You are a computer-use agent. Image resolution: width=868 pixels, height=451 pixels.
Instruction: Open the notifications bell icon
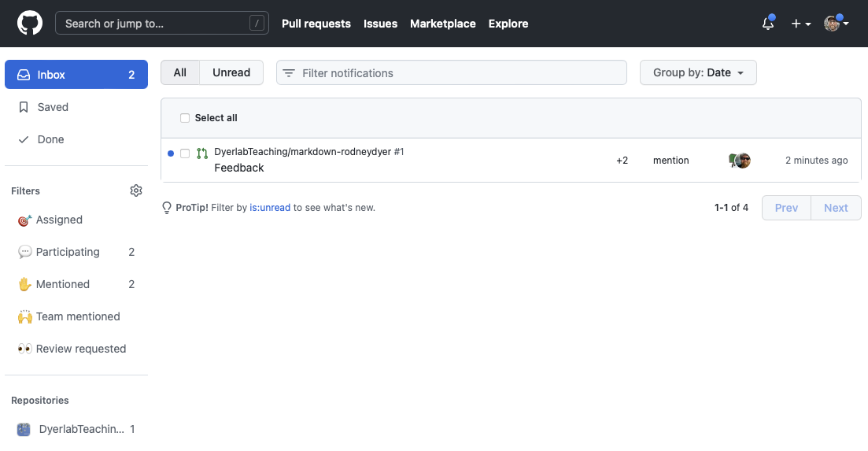pos(768,24)
